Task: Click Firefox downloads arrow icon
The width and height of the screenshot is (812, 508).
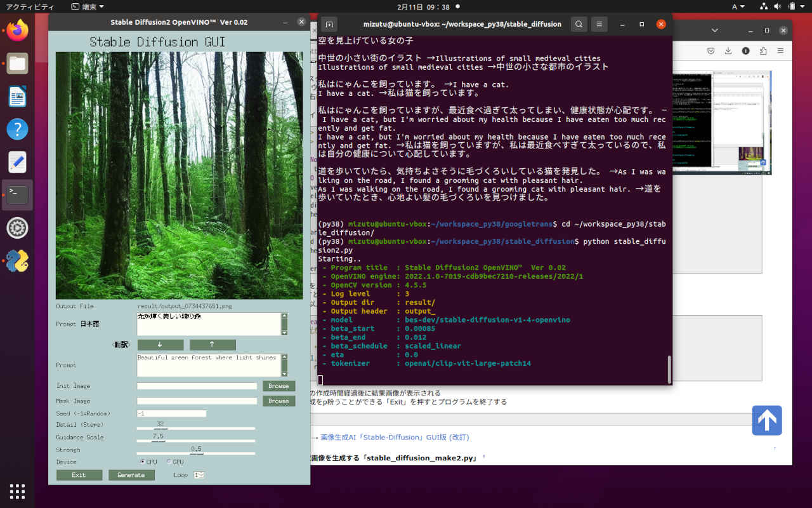Action: [x=728, y=51]
